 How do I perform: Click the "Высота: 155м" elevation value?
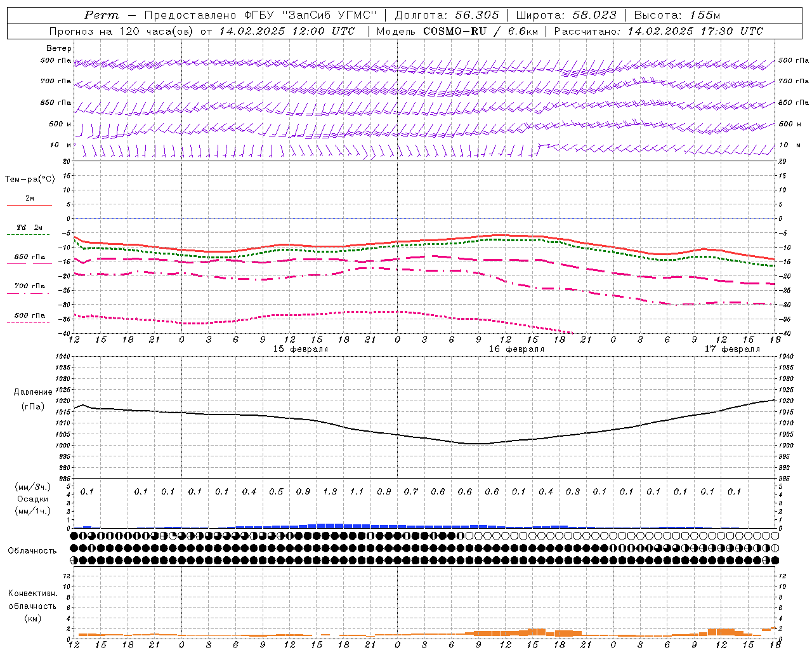tap(677, 15)
